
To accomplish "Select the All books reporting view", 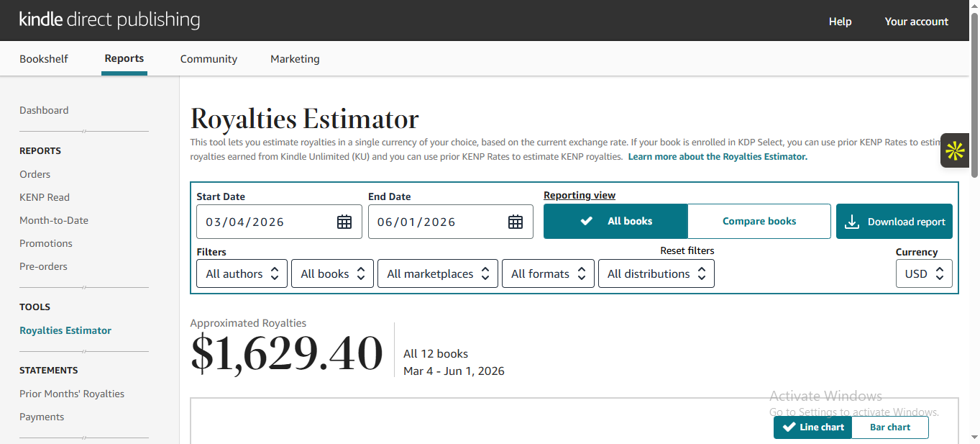I will 615,221.
